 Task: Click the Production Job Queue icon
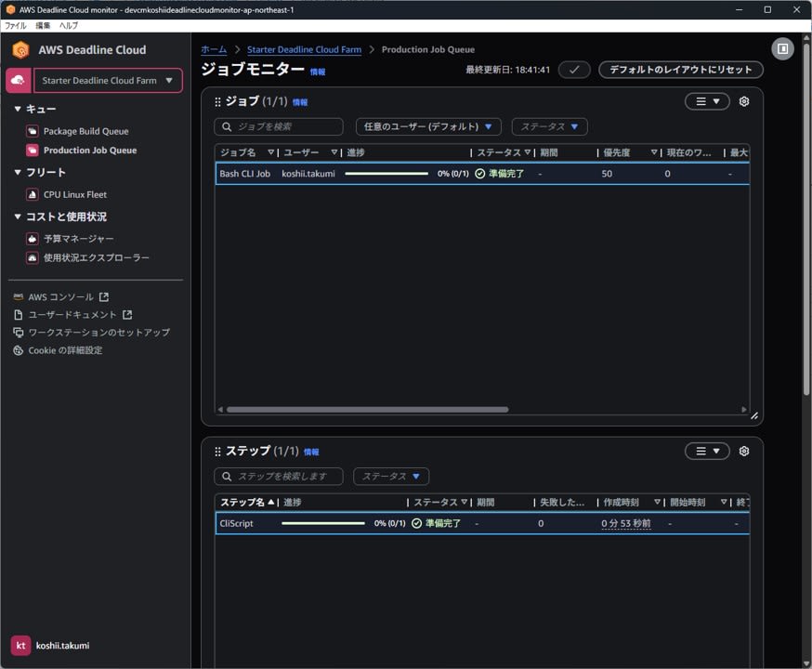coord(33,151)
